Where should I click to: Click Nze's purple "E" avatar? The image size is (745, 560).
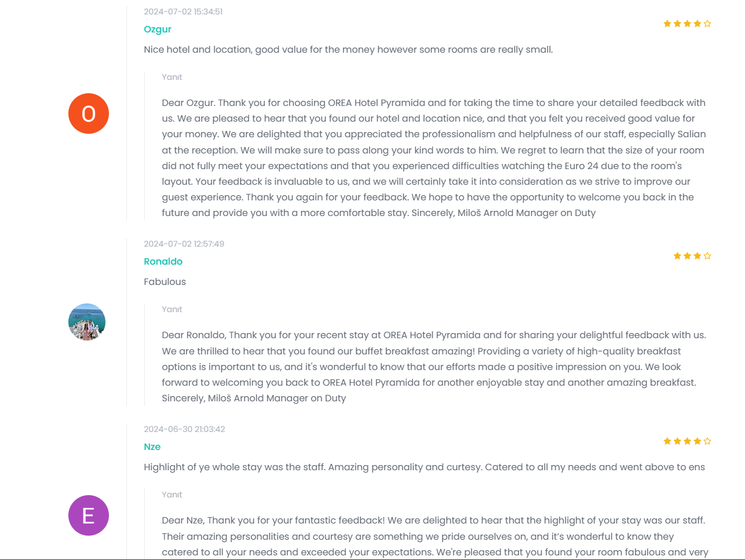click(x=89, y=515)
